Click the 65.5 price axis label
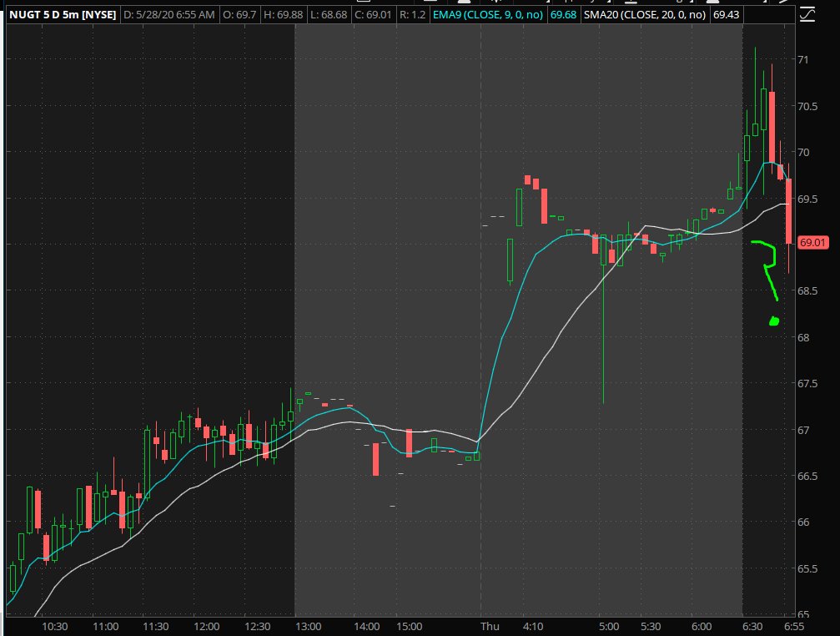 (x=807, y=568)
